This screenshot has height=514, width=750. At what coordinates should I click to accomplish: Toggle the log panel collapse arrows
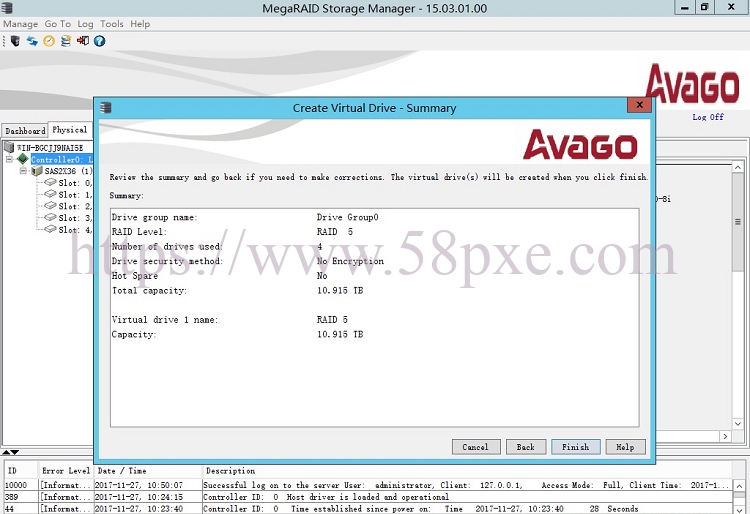click(x=11, y=452)
